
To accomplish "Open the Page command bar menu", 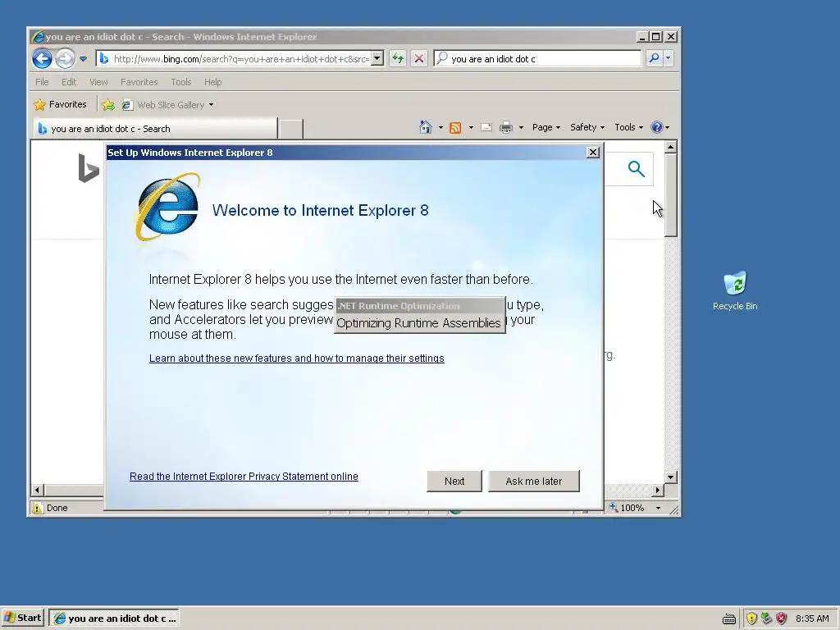I will [546, 127].
